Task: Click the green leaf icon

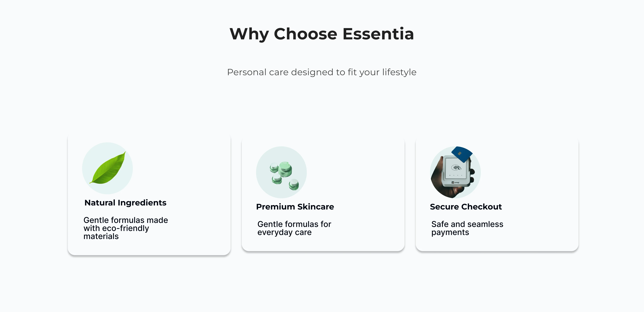Action: [108, 168]
